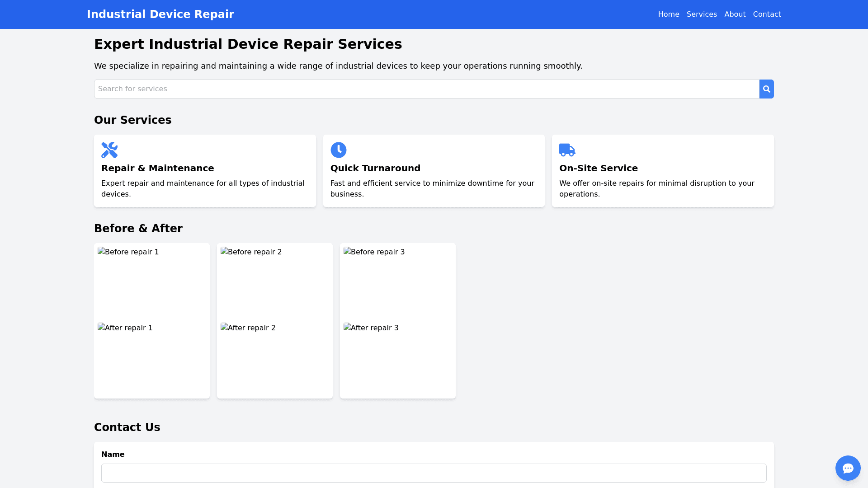This screenshot has width=868, height=488.
Task: Focus the Search for services field
Action: click(x=426, y=89)
